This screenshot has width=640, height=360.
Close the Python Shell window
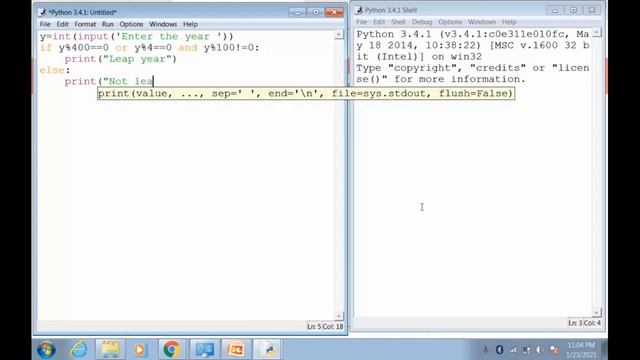click(x=592, y=10)
